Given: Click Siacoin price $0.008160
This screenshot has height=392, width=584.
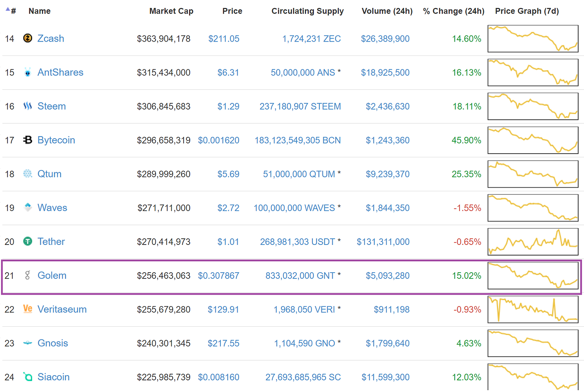Looking at the screenshot, I should [x=219, y=377].
